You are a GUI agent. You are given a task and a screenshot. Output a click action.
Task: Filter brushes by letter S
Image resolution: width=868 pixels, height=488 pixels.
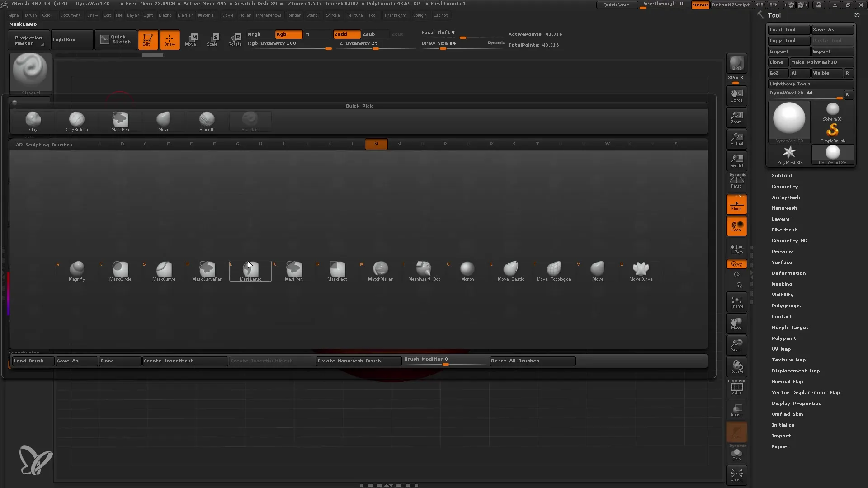[x=514, y=144]
